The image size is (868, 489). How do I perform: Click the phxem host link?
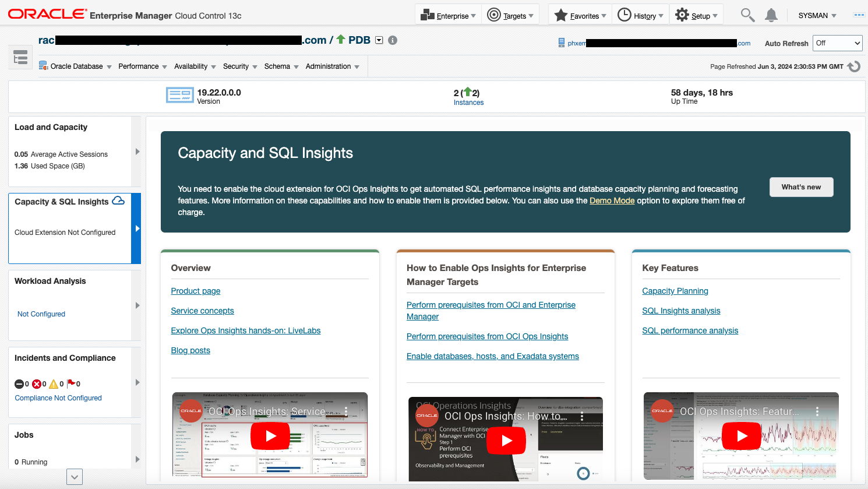[x=659, y=43]
